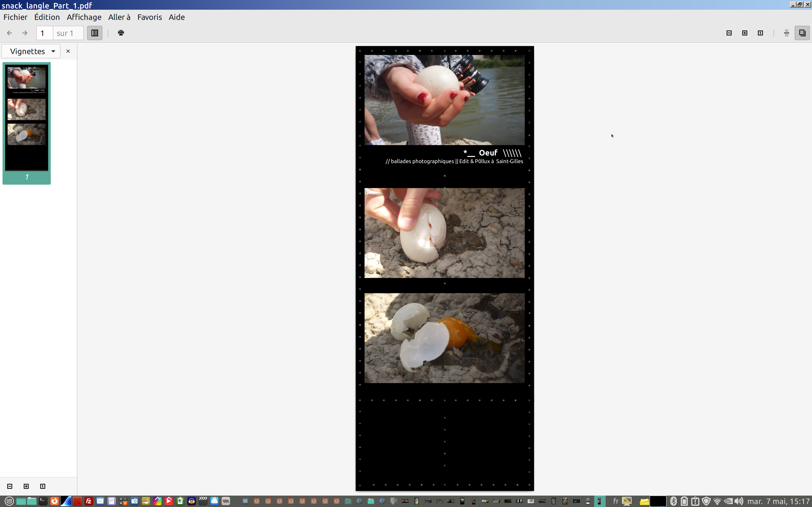Go to the next page arrow

pyautogui.click(x=25, y=33)
